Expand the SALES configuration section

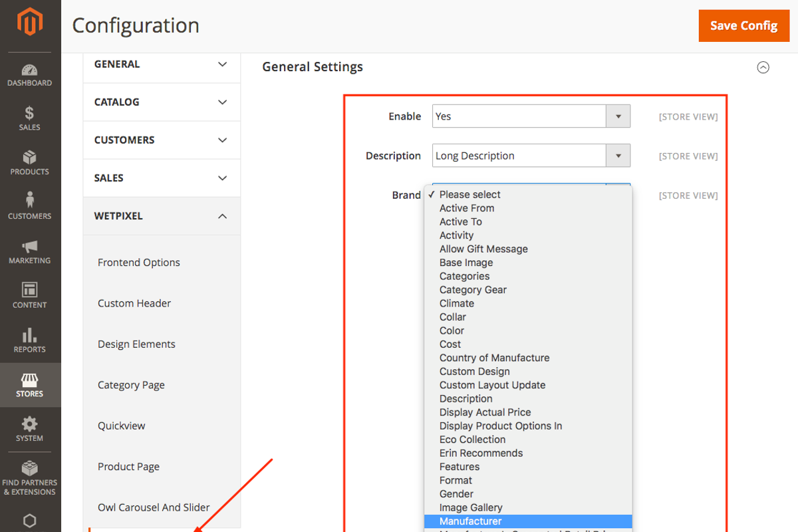(162, 178)
